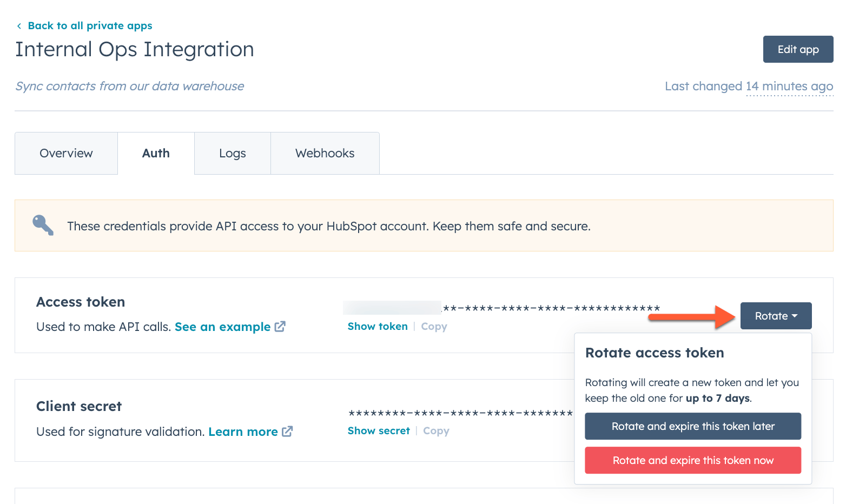846x504 pixels.
Task: Click the external link icon beside Learn more
Action: pos(287,431)
